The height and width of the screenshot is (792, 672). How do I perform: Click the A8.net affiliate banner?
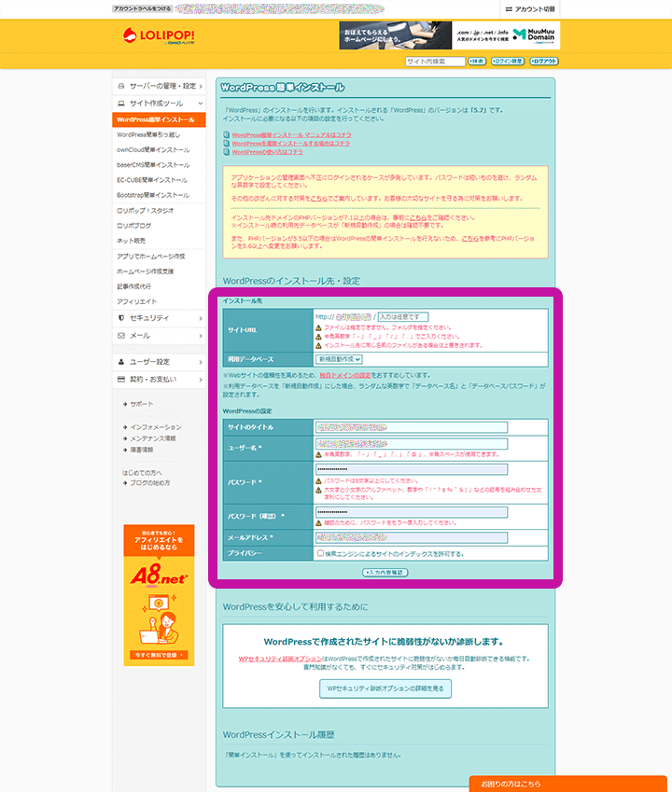coord(159,595)
